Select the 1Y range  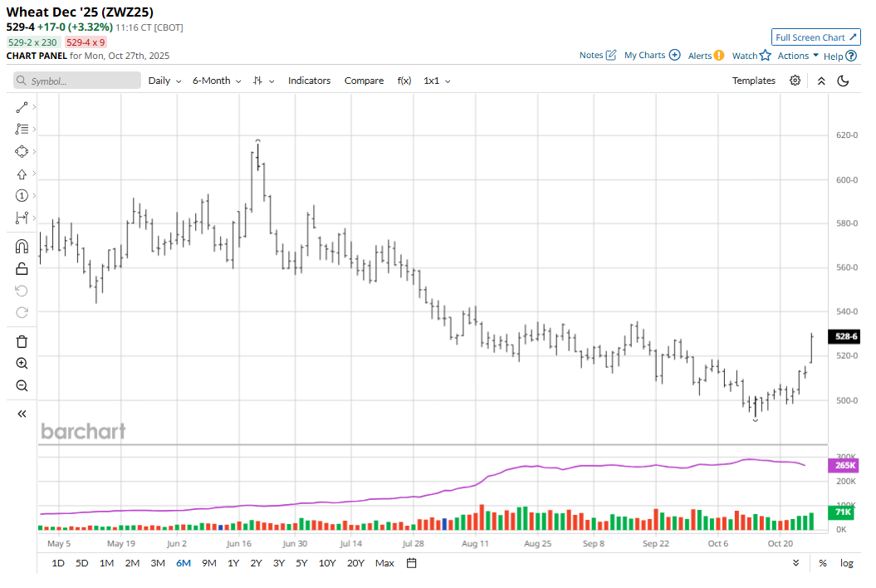point(233,563)
